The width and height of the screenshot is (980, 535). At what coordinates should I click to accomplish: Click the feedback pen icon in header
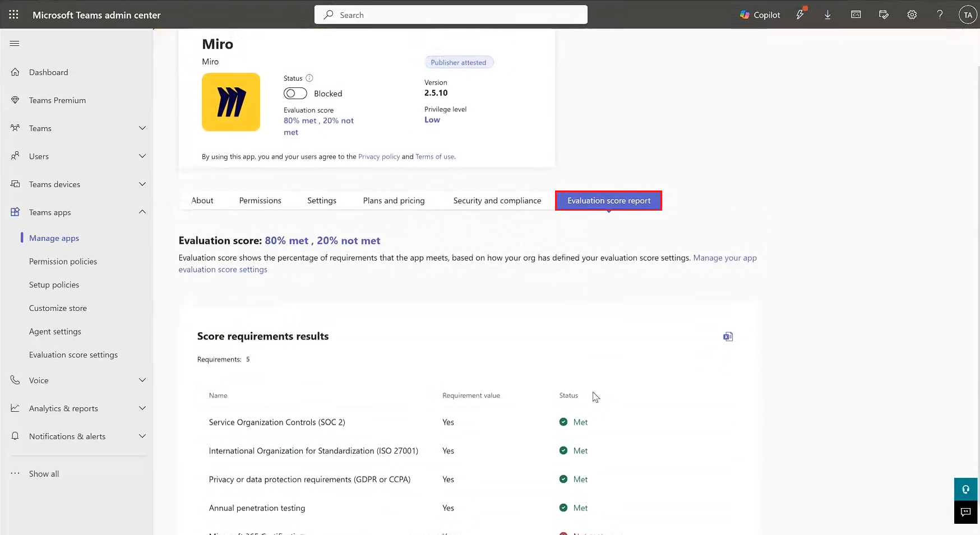coord(884,15)
